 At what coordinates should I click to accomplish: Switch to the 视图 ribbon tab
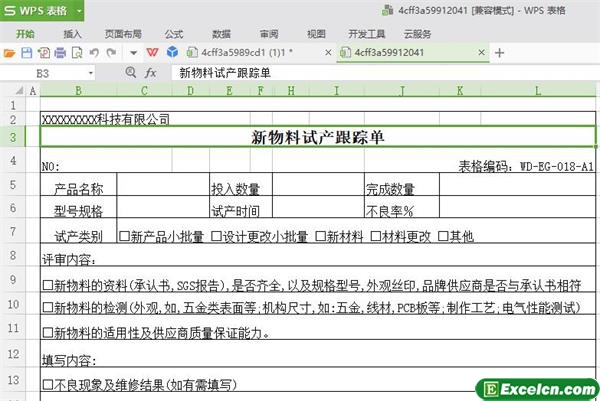[316, 34]
